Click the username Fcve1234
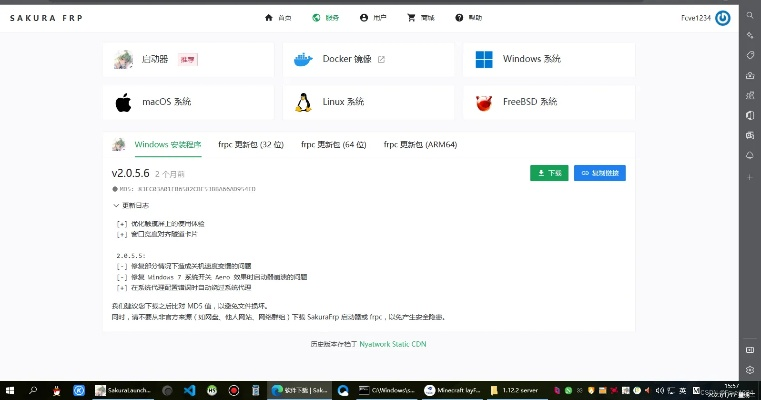The width and height of the screenshot is (761, 400). [x=695, y=18]
